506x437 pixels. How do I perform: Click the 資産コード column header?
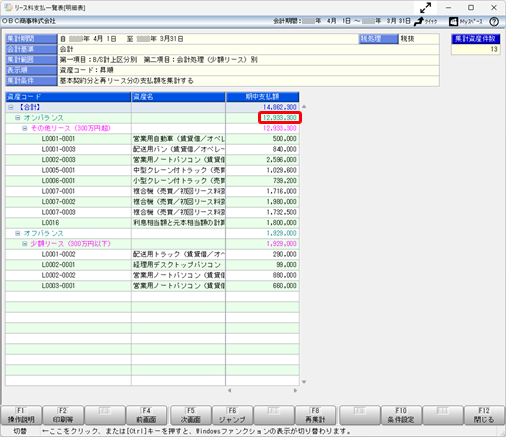click(68, 97)
